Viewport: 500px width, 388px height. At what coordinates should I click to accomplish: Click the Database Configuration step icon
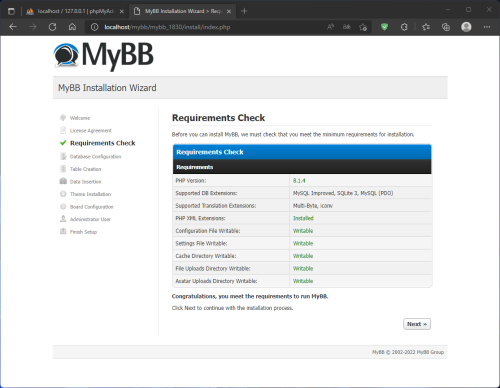tap(63, 156)
